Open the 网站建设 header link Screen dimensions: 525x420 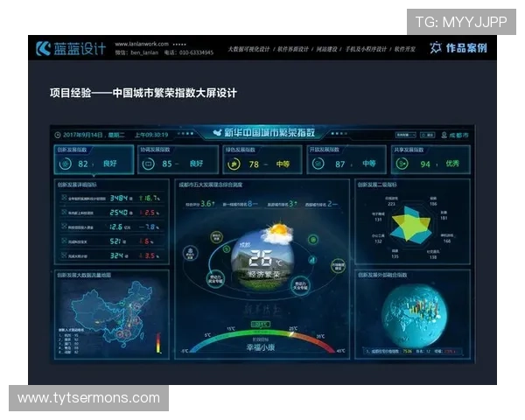(326, 49)
